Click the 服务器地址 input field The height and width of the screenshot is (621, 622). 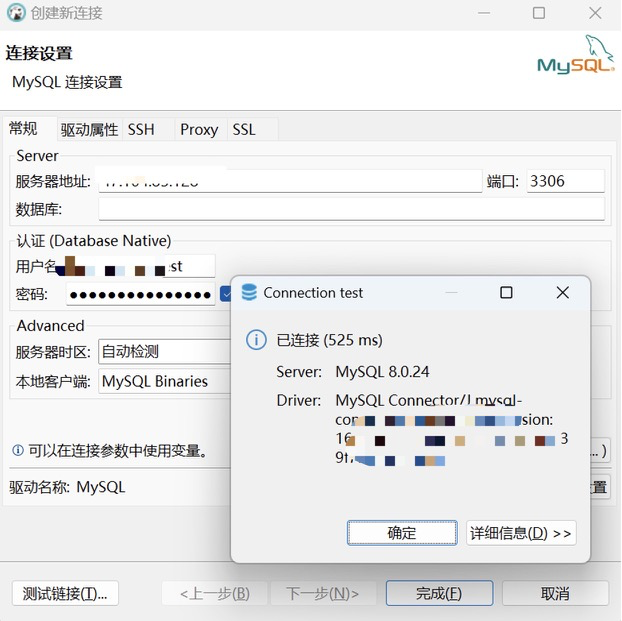click(x=290, y=181)
